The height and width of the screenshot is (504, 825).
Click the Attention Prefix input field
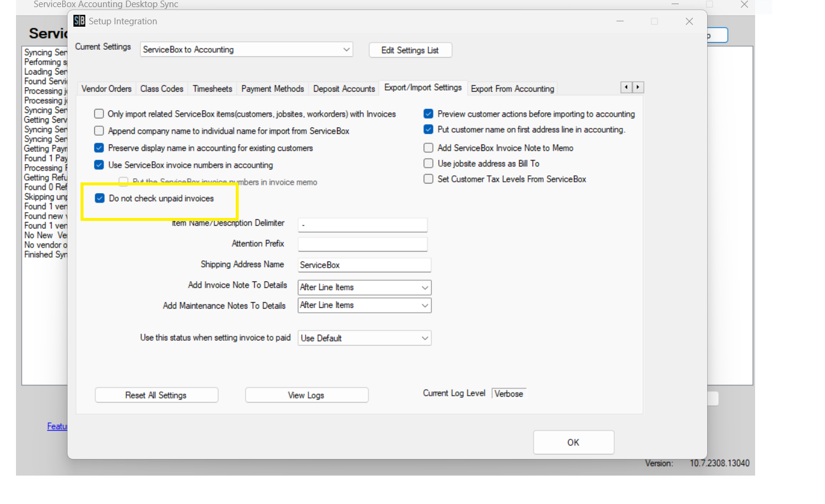pyautogui.click(x=362, y=244)
